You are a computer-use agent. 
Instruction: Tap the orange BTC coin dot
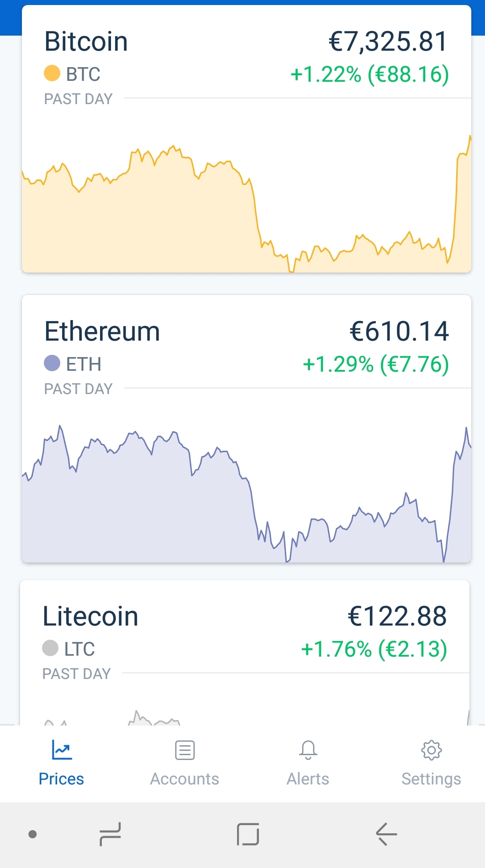[x=52, y=73]
